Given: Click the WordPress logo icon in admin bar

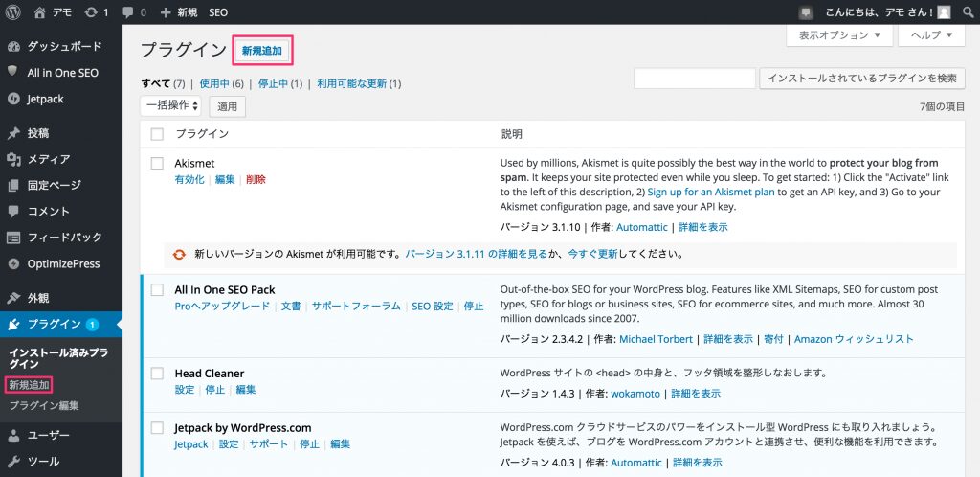Looking at the screenshot, I should pos(13,12).
